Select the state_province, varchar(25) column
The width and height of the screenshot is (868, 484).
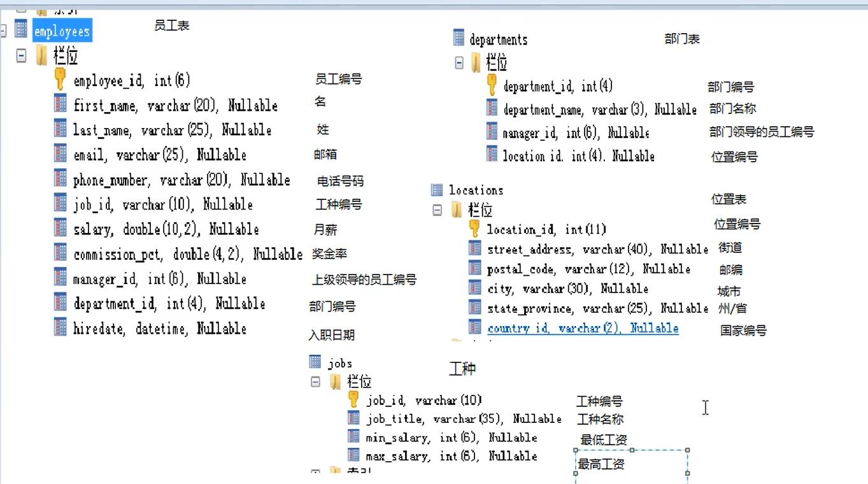pos(597,308)
